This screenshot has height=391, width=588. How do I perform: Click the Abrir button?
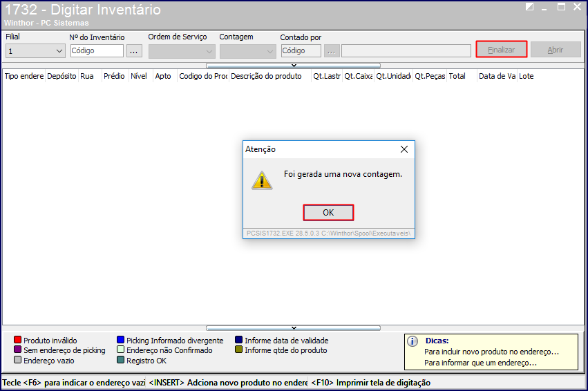pos(556,50)
